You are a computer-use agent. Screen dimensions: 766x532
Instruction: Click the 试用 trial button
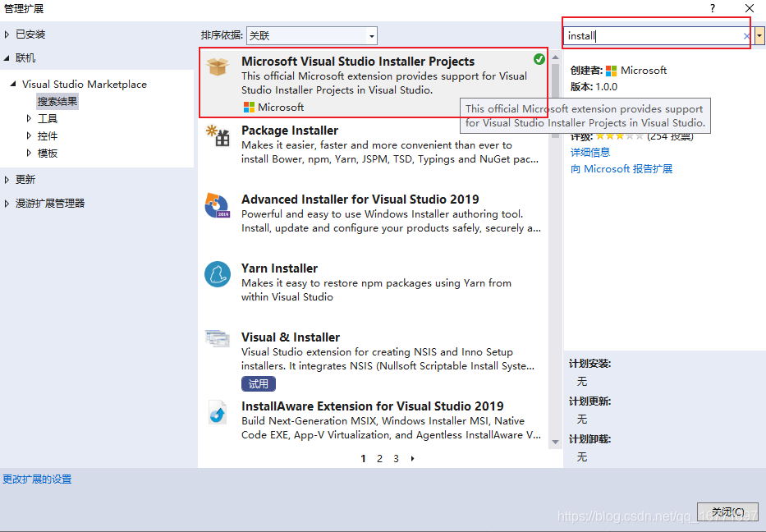coord(259,384)
